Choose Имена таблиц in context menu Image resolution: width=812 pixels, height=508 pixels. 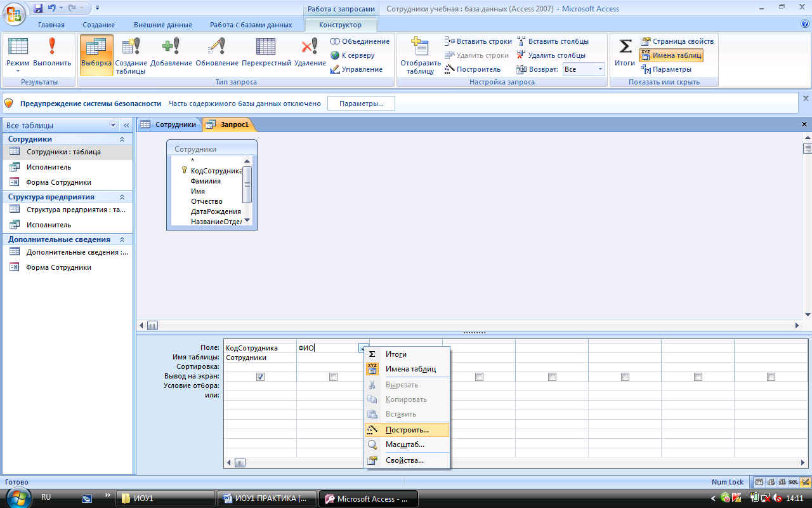coord(407,369)
